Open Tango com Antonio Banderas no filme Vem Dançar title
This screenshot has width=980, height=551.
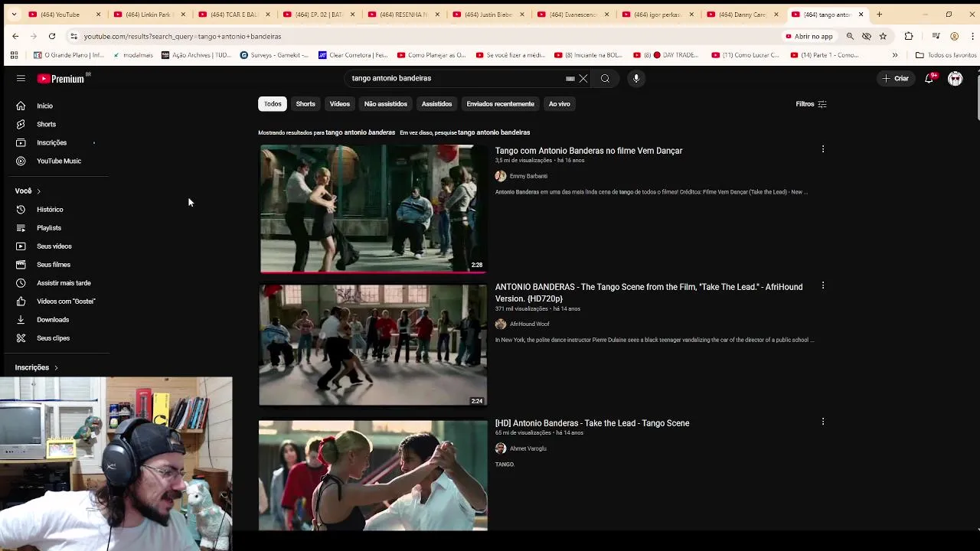(x=589, y=151)
